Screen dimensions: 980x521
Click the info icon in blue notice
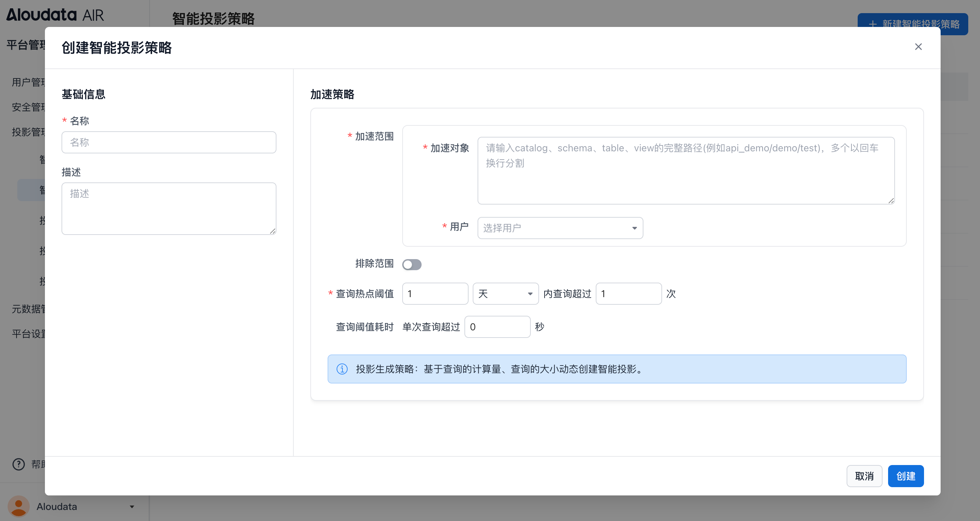[x=342, y=369]
